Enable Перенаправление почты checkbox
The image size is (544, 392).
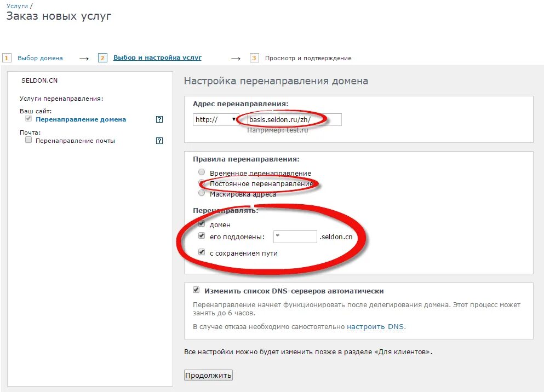pos(28,140)
